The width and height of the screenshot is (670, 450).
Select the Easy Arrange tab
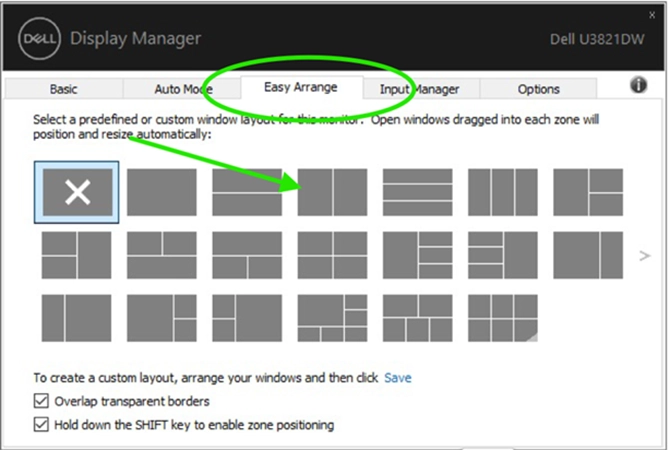point(301,87)
